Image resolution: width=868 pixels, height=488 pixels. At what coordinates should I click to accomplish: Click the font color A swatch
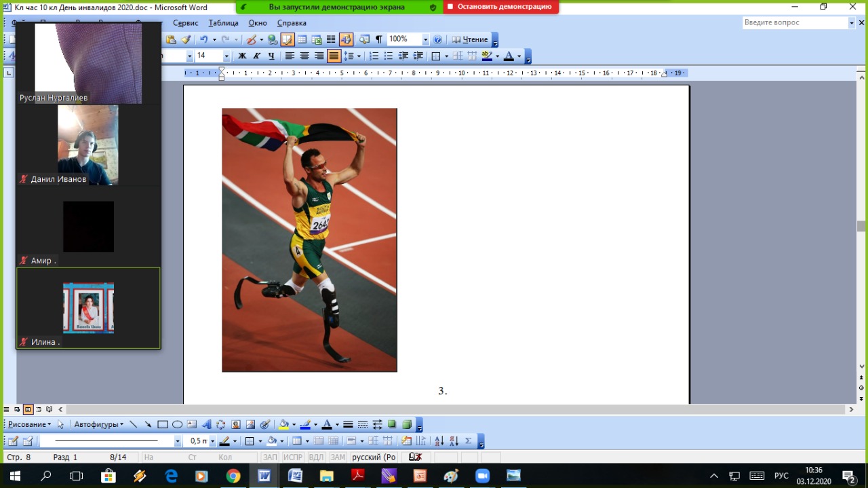click(x=509, y=56)
